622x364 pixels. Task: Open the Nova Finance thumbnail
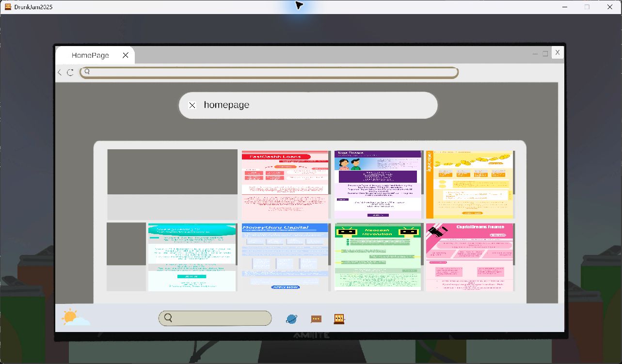(x=378, y=185)
